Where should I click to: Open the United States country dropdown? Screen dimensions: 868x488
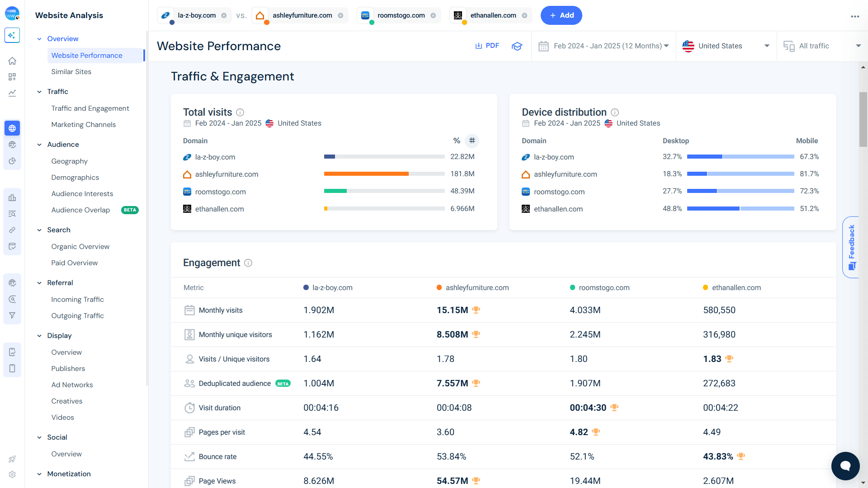click(x=726, y=46)
